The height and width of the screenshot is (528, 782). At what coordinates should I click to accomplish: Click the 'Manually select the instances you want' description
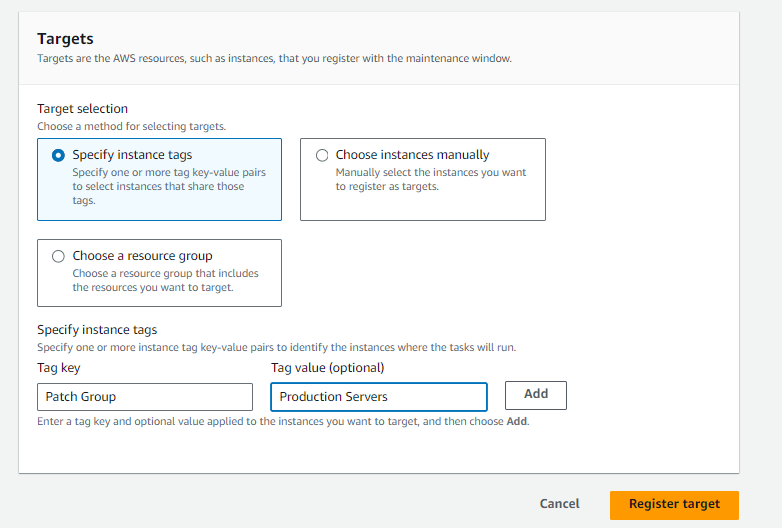coord(431,179)
